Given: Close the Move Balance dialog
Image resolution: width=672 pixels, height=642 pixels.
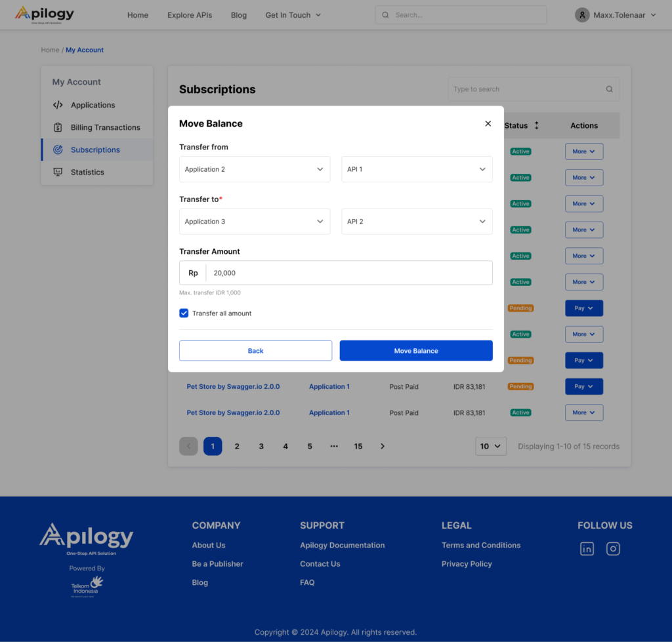Looking at the screenshot, I should coord(488,123).
